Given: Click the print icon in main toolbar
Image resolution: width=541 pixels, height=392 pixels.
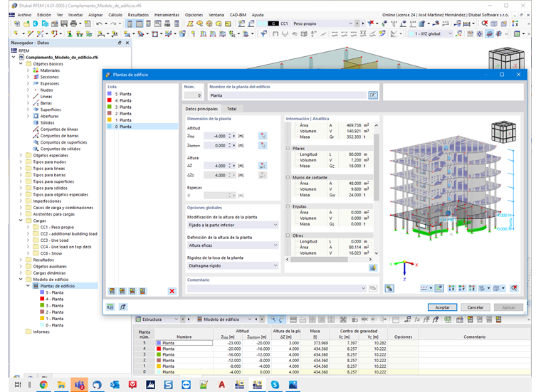Looking at the screenshot, I should click(x=73, y=23).
